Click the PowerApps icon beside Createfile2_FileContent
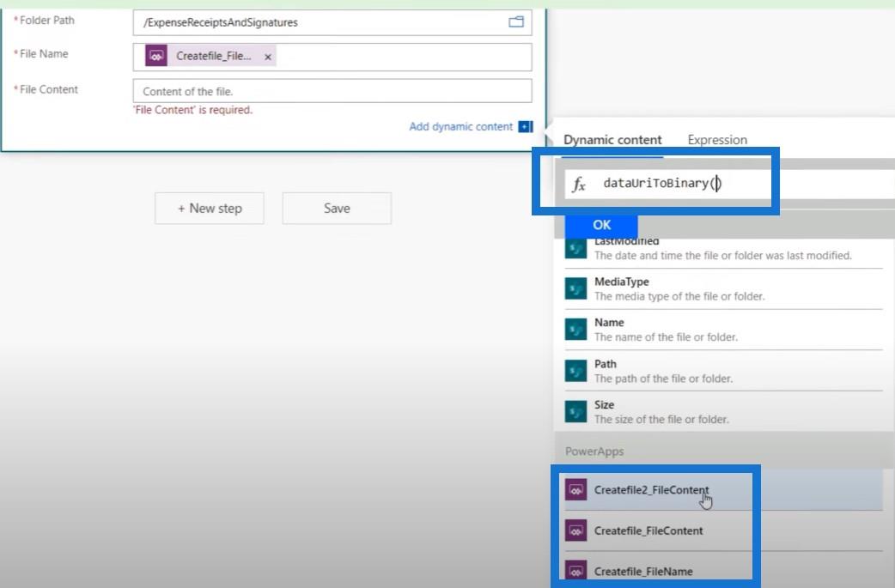Screen dimensions: 895x588 tap(575, 490)
